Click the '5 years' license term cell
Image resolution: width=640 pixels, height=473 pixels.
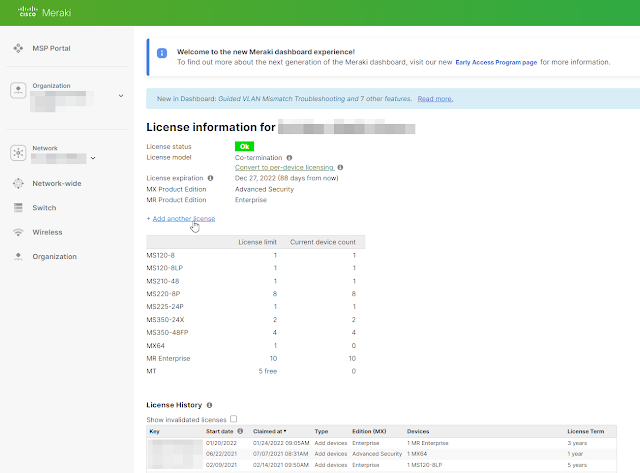click(577, 465)
